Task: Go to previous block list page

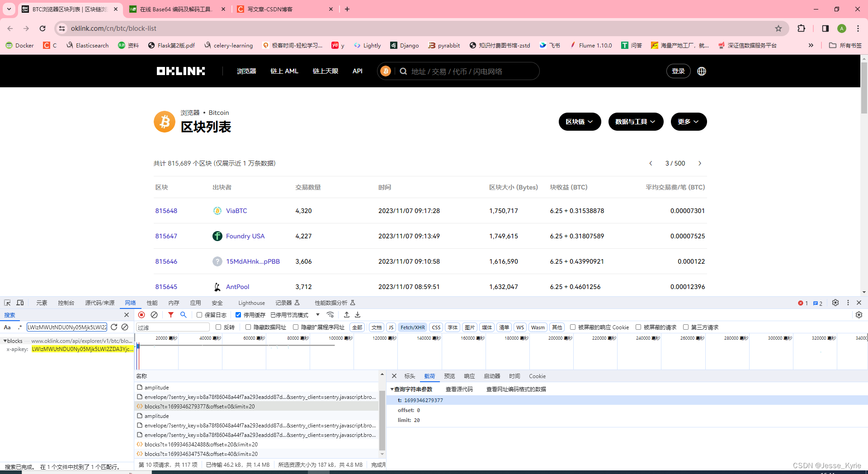Action: pos(651,163)
